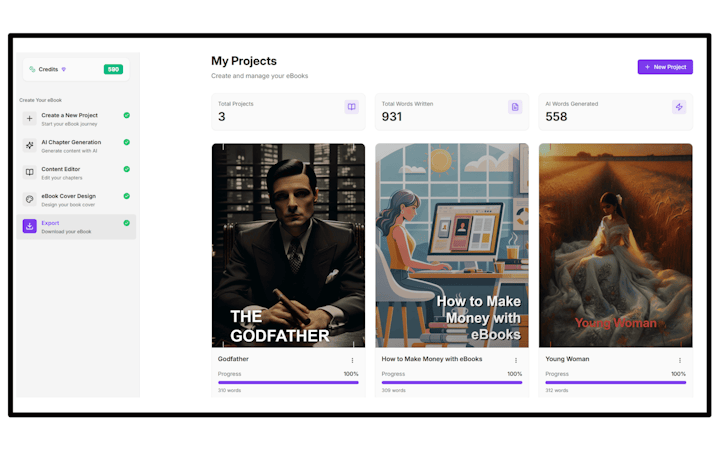Click the green 590 credits badge
Viewport: 720px width, 450px height.
click(x=113, y=69)
